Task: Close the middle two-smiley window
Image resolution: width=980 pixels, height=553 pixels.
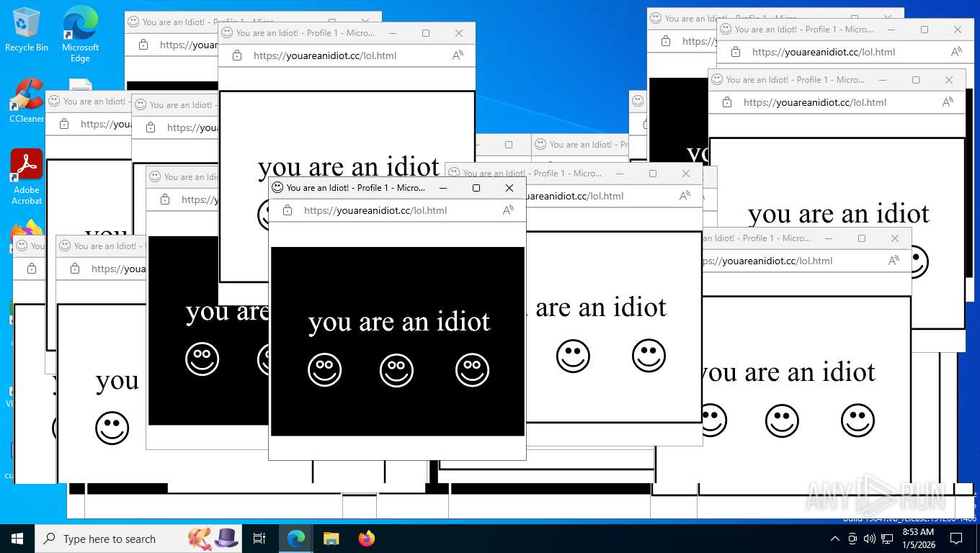Action: [x=686, y=174]
